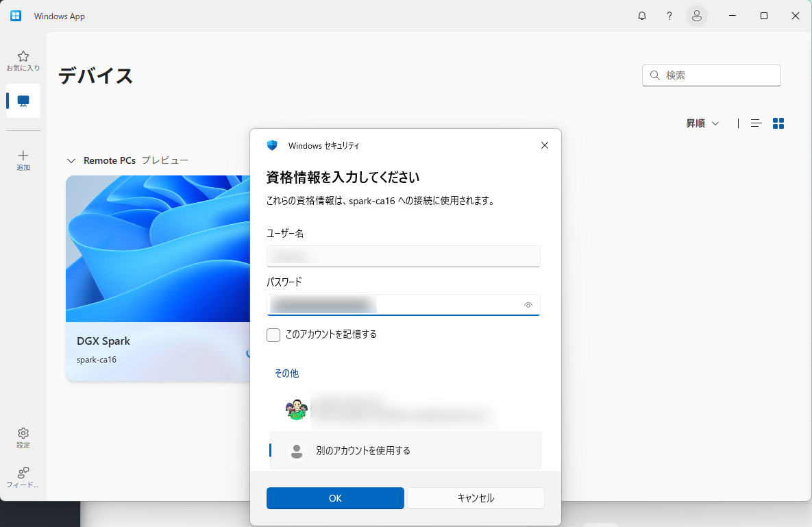Click the 検索 search box
The image size is (812, 527).
click(711, 75)
